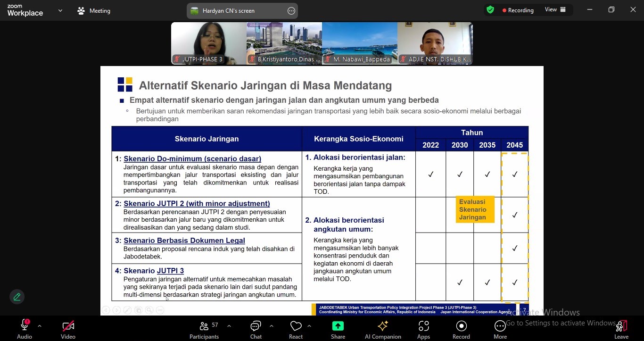Image resolution: width=644 pixels, height=341 pixels.
Task: Click the 2035 year column header
Action: (487, 145)
